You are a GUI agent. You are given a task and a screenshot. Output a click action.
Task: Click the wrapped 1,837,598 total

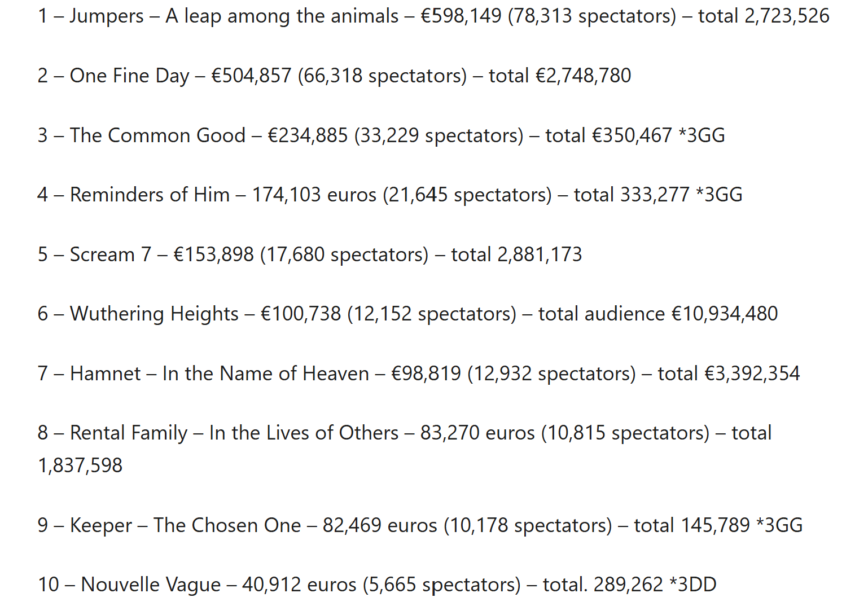[x=80, y=465]
